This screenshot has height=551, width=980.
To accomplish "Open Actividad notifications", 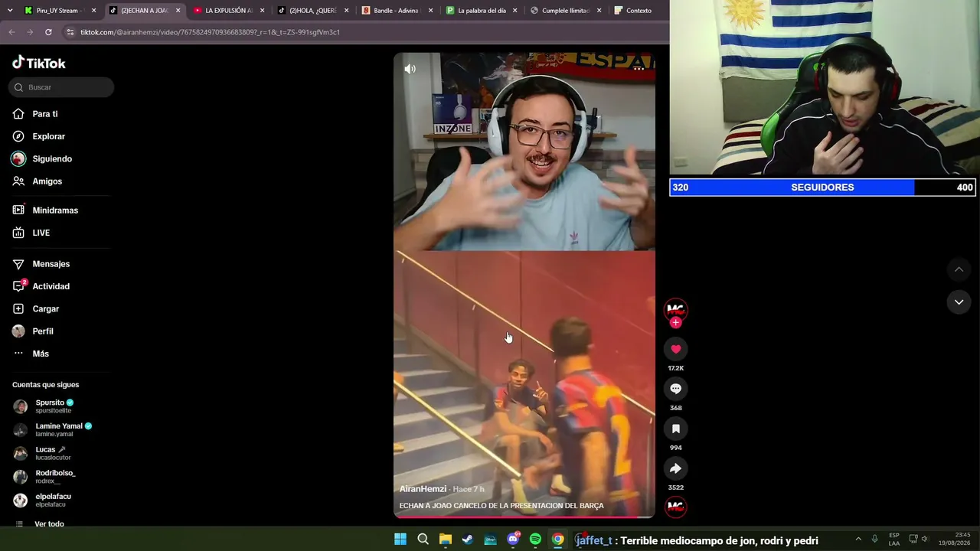I will point(41,286).
